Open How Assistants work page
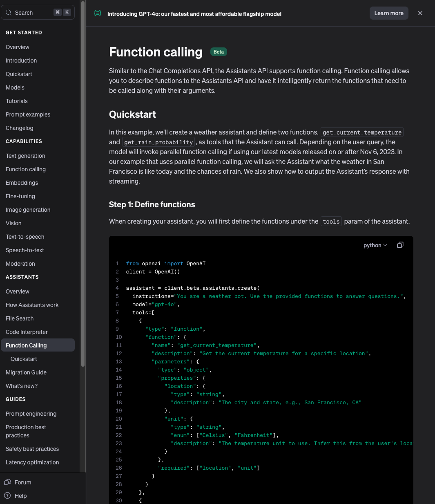 pyautogui.click(x=32, y=305)
